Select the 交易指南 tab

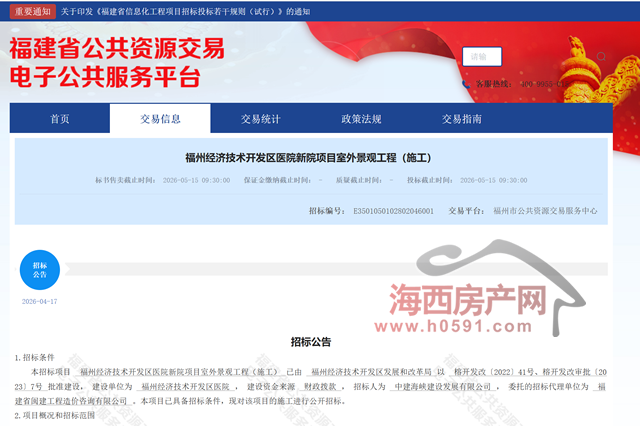pos(461,119)
